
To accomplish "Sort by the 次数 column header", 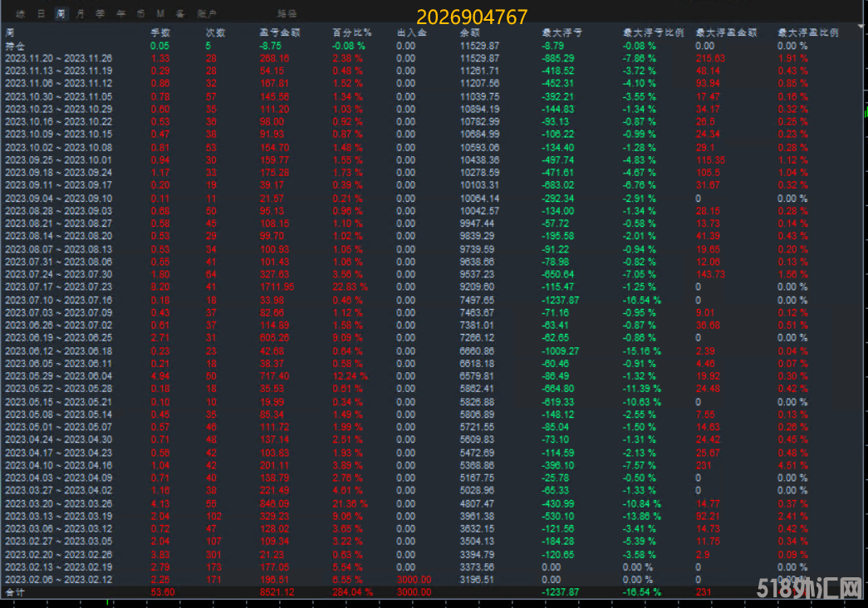I will (215, 33).
